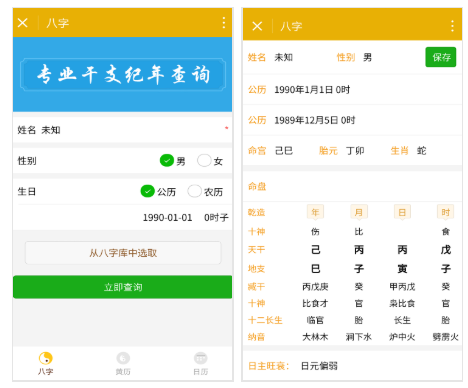Click the 胎元 value 丁卯
The image size is (468, 388).
pos(355,151)
